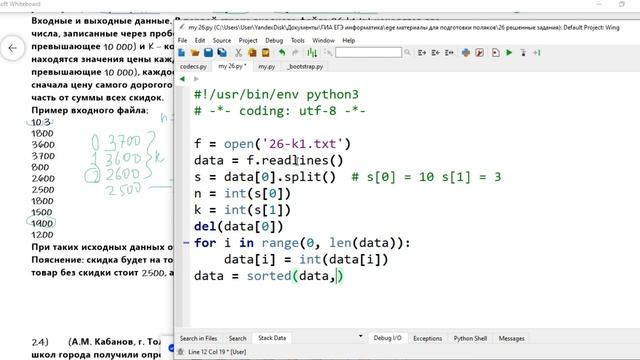Open the Messages panel tab
Screen dimensions: 640x360
click(511, 338)
